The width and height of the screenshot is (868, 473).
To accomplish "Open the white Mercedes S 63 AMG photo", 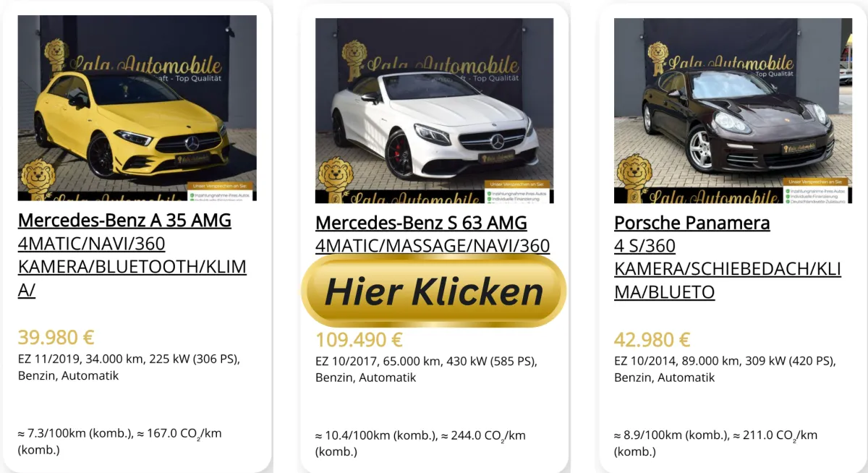I will [x=434, y=111].
